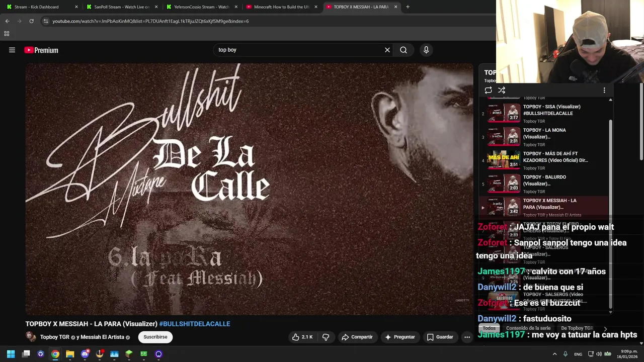Switch to SanPoll Stream browser tab
This screenshot has height=362, width=644.
pyautogui.click(x=122, y=7)
